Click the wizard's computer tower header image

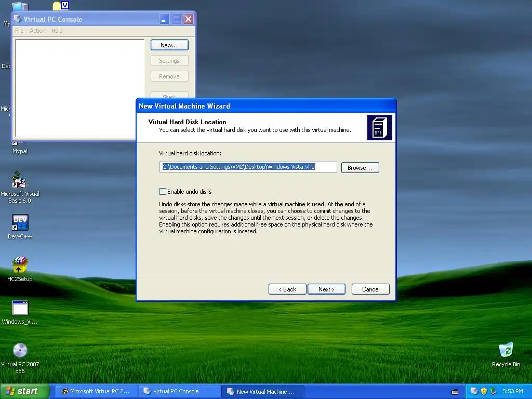[380, 128]
